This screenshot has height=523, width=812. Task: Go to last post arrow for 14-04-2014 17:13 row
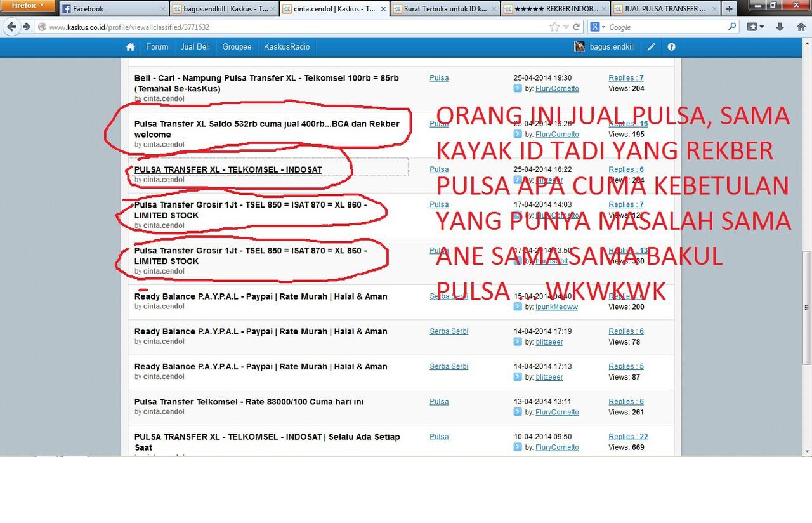(x=518, y=376)
